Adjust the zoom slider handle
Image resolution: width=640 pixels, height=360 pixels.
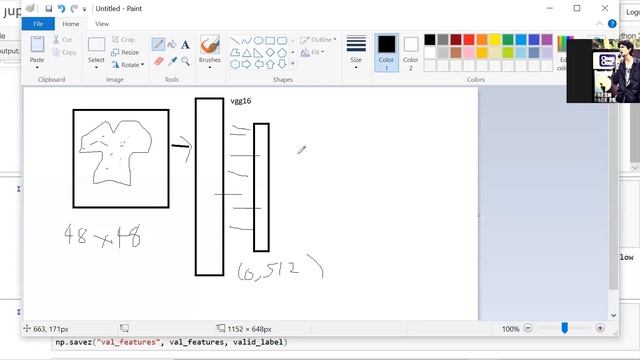564,328
